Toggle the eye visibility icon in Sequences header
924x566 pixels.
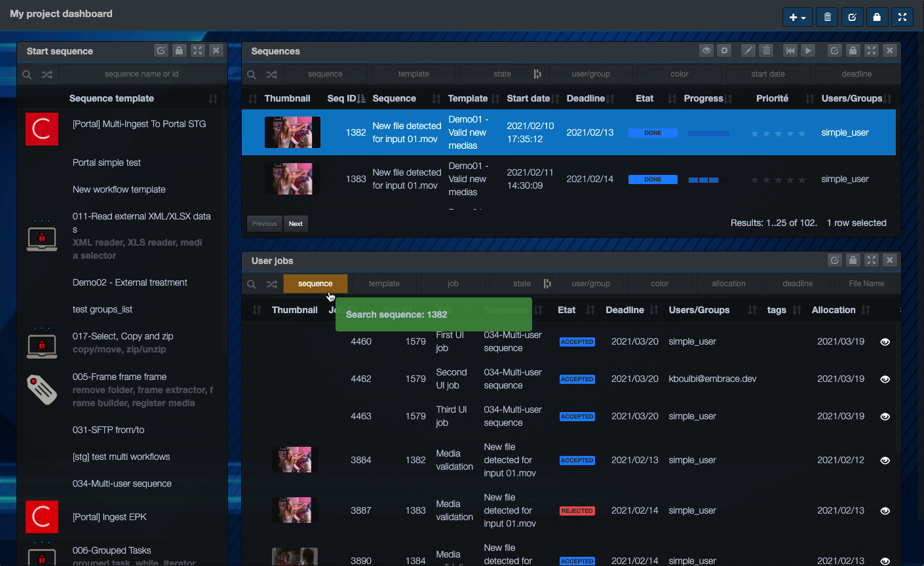coord(706,50)
